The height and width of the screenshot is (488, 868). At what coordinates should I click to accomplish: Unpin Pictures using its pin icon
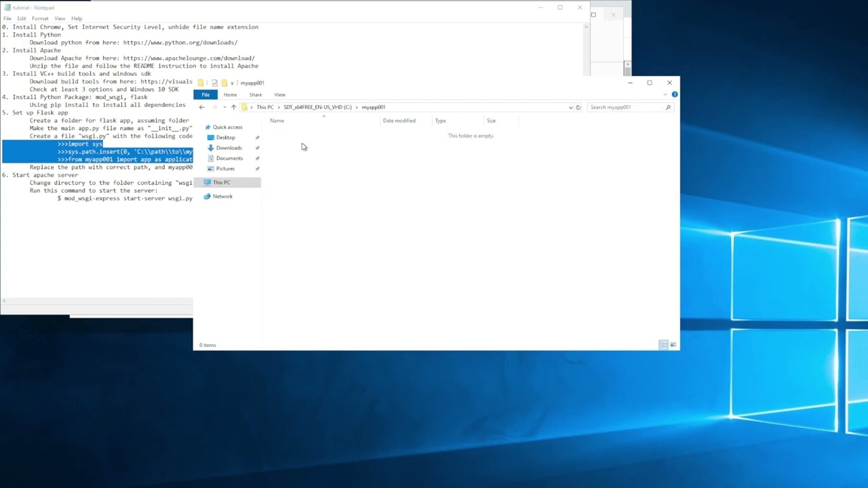click(257, 169)
